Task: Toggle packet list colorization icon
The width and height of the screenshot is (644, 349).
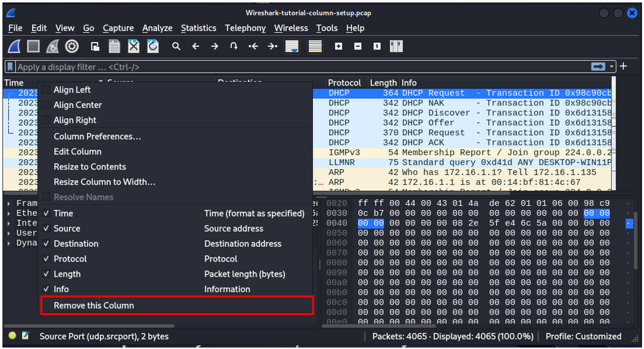Action: coord(315,46)
